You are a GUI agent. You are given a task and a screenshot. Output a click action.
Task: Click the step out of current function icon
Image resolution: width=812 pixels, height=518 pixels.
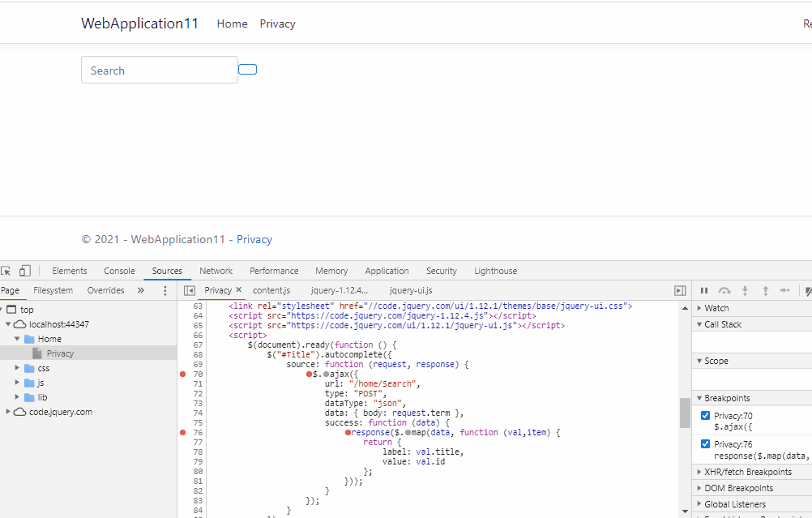coord(765,290)
